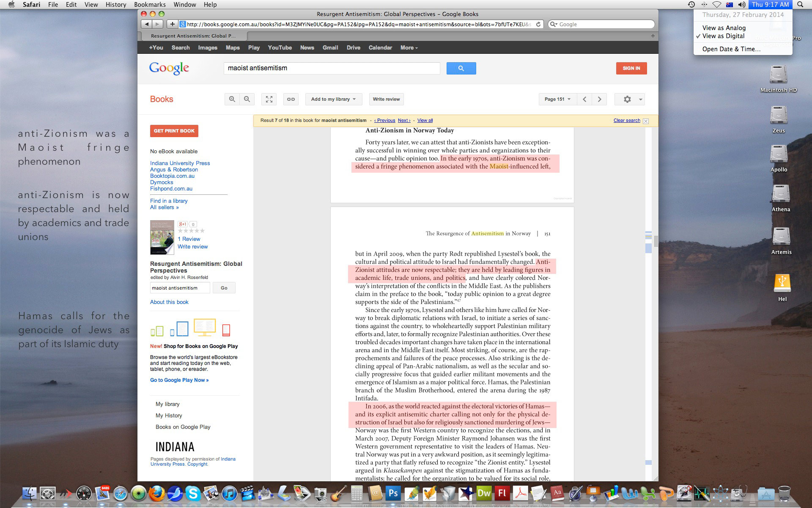Open the Trash in the dock
This screenshot has height=508, width=812.
[x=784, y=493]
